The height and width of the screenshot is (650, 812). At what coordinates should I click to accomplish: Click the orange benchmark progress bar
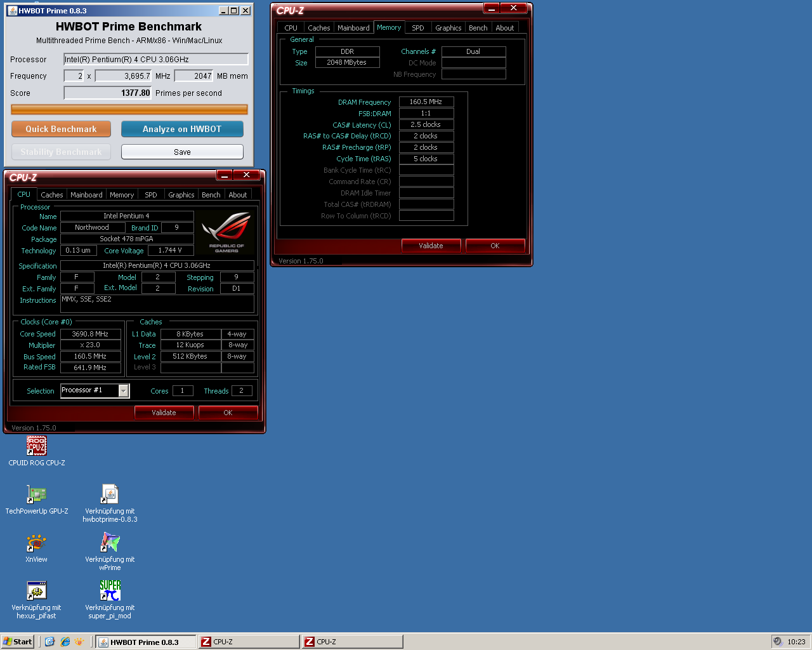point(129,110)
